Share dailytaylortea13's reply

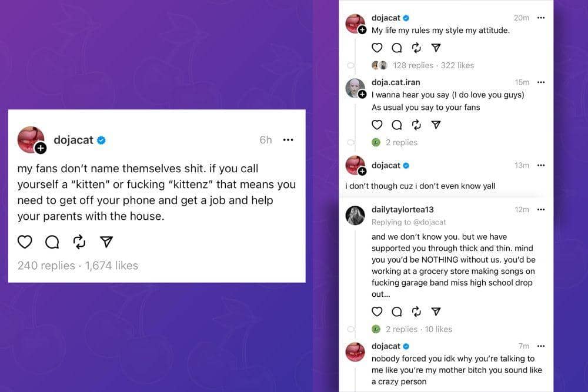coord(436,311)
